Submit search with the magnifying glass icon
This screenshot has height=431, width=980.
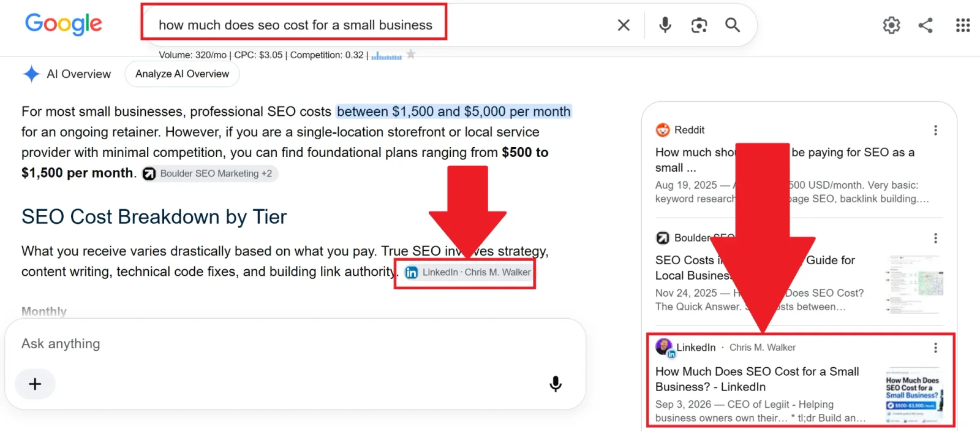tap(733, 25)
